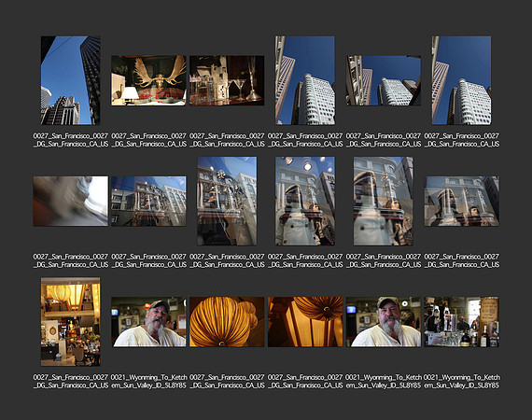Click the San_Francisco caption under moose antlers photo
The height and width of the screenshot is (420, 532).
[x=149, y=140]
